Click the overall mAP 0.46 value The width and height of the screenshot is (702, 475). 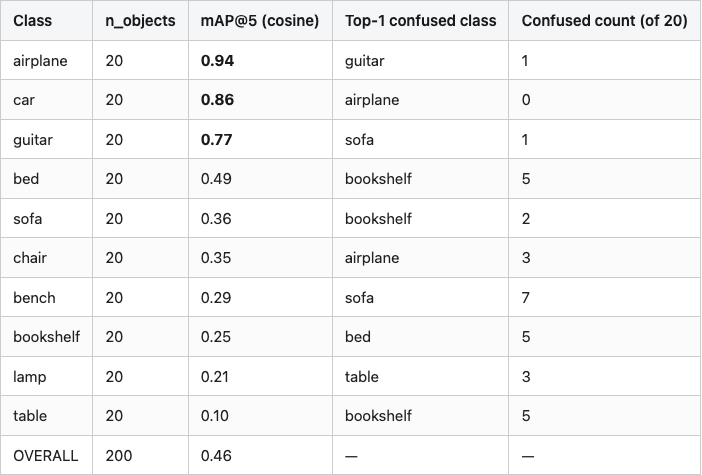(x=216, y=456)
